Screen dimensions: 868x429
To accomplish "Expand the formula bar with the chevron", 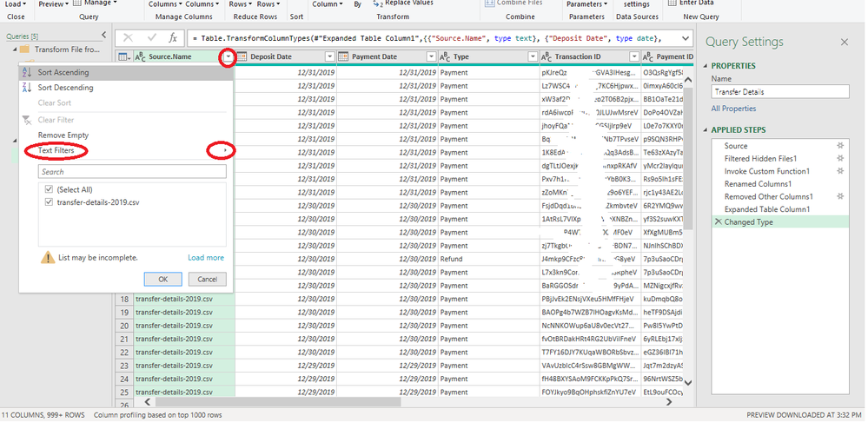I will 686,38.
